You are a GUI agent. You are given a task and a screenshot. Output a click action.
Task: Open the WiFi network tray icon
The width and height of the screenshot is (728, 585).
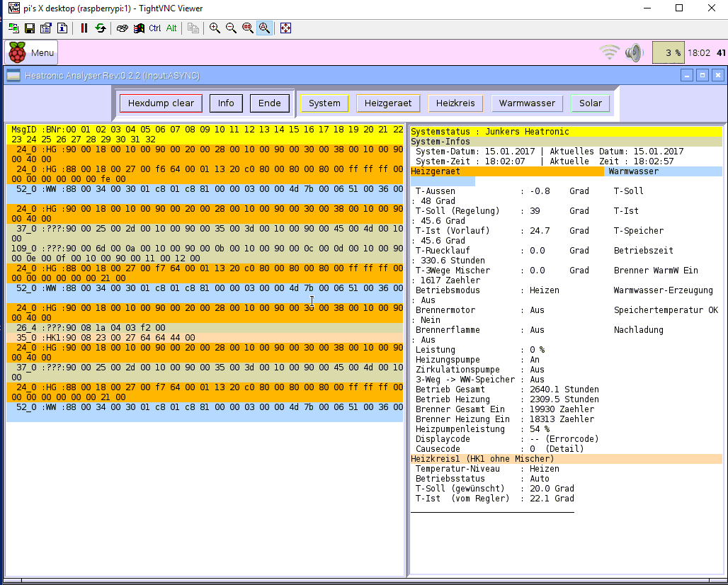tap(609, 52)
